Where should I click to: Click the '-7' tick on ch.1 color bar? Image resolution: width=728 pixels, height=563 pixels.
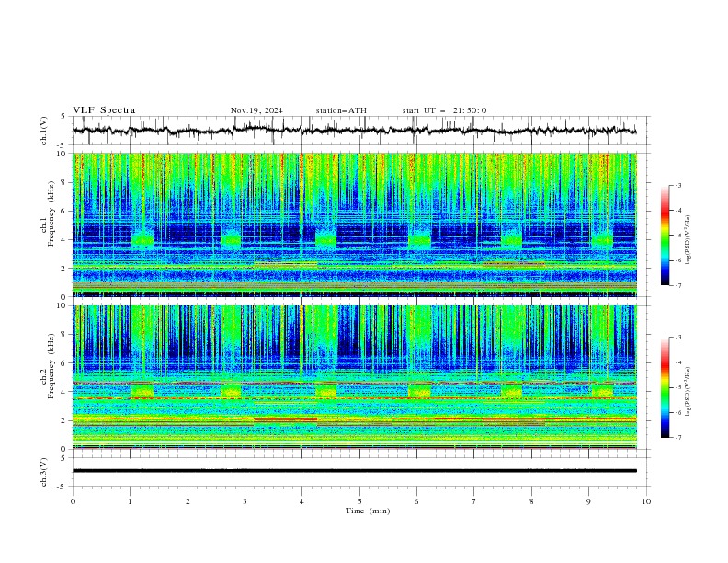pos(677,285)
